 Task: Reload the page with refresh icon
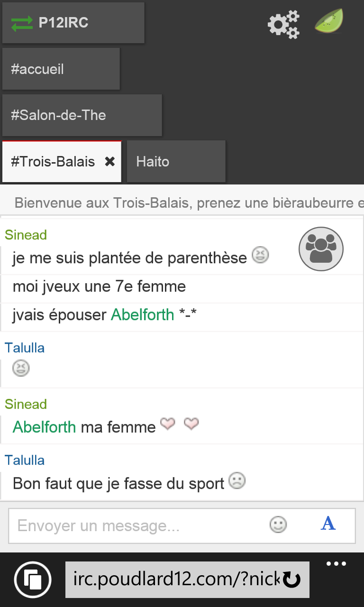pyautogui.click(x=291, y=579)
